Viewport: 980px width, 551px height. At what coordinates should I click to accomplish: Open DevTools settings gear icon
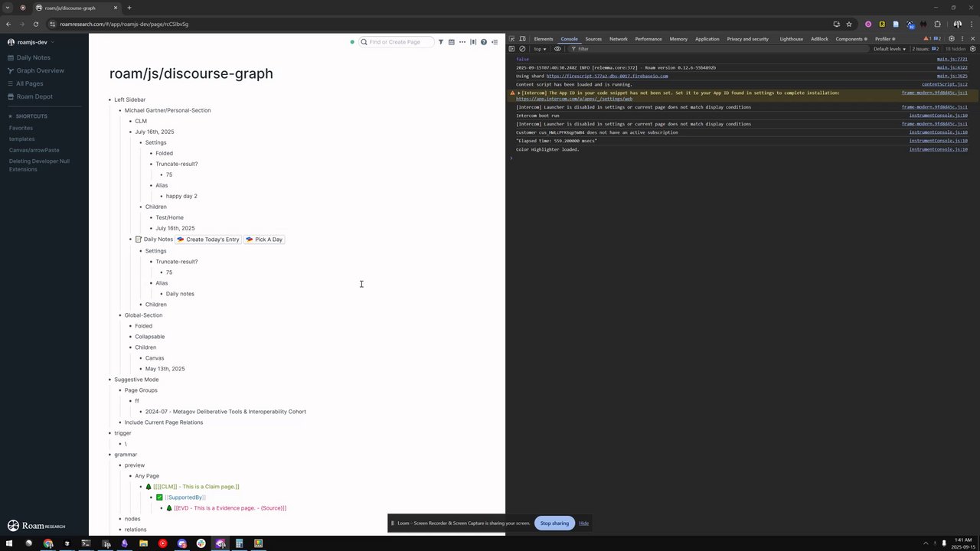[952, 39]
